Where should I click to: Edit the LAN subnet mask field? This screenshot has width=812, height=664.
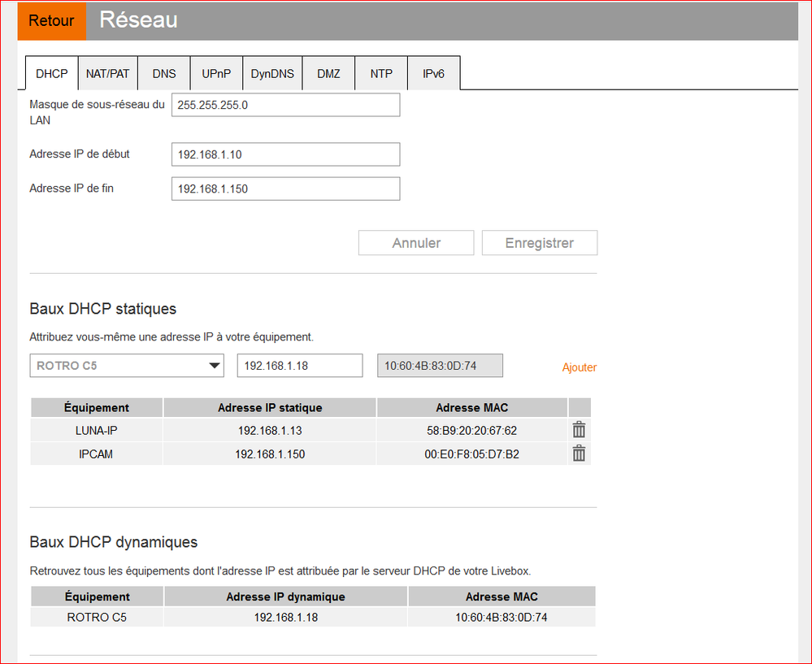(285, 105)
